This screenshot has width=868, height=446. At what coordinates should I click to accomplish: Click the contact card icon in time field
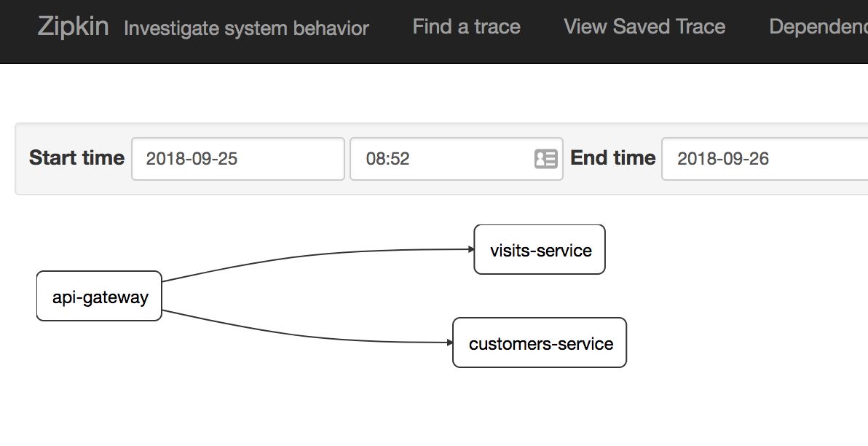coord(545,159)
